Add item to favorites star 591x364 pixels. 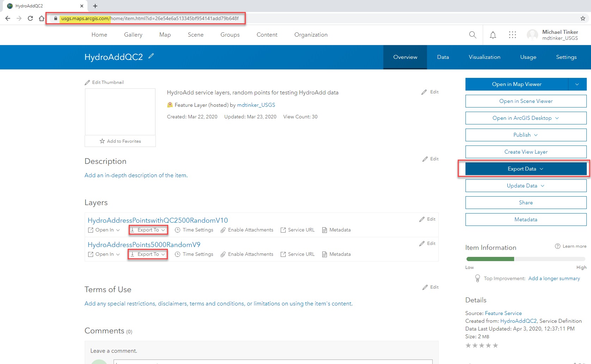102,141
